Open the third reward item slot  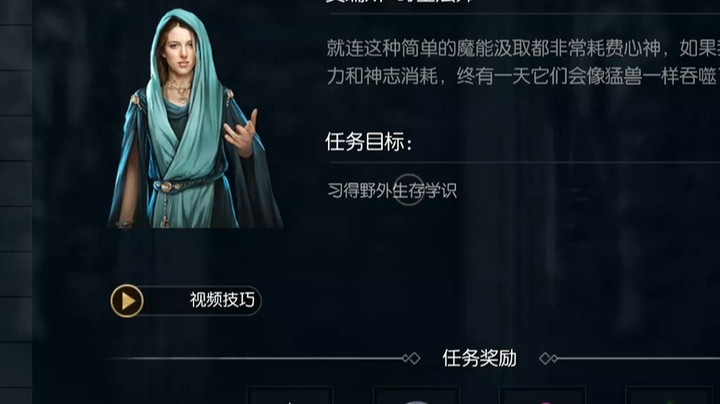(542, 395)
